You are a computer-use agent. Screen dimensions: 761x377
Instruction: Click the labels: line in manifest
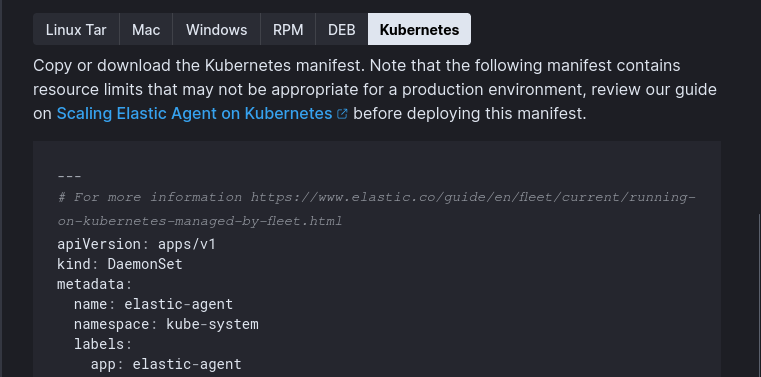pos(103,344)
